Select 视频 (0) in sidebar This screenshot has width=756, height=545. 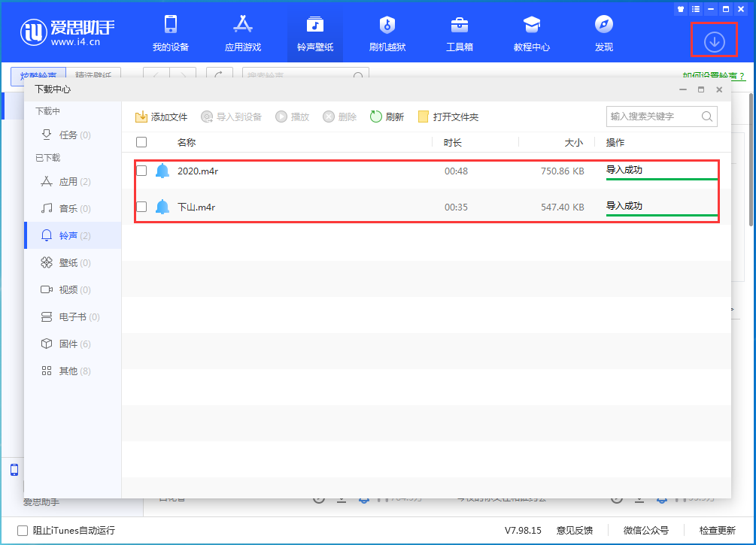click(x=72, y=289)
